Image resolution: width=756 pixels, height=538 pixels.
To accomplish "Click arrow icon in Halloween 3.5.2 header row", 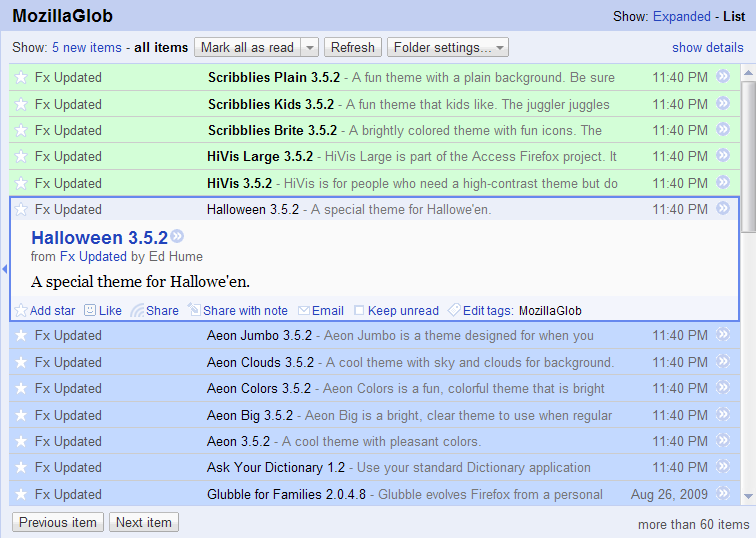I will (723, 208).
